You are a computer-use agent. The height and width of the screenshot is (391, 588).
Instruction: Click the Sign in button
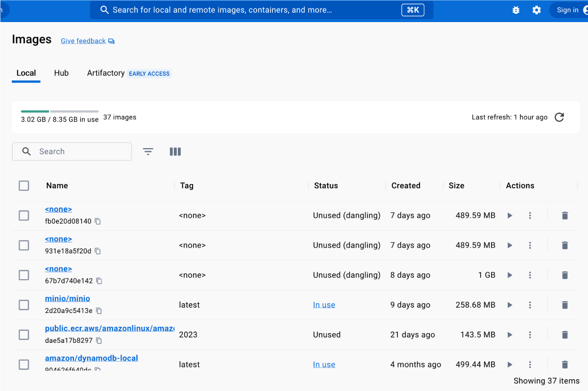(568, 10)
